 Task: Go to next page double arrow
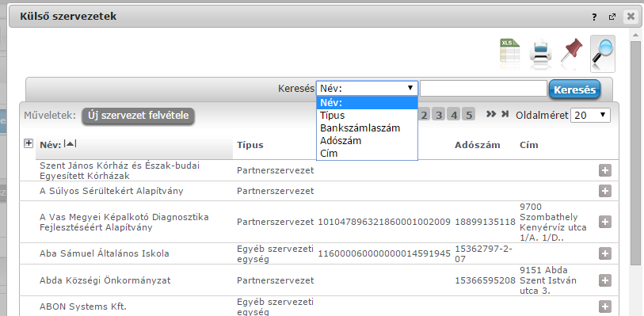tap(491, 114)
